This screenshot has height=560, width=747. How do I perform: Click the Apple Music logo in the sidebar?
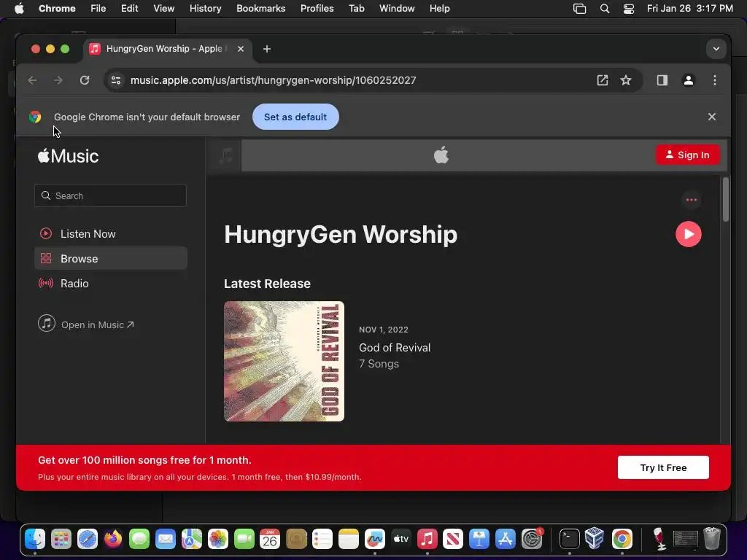tap(68, 156)
